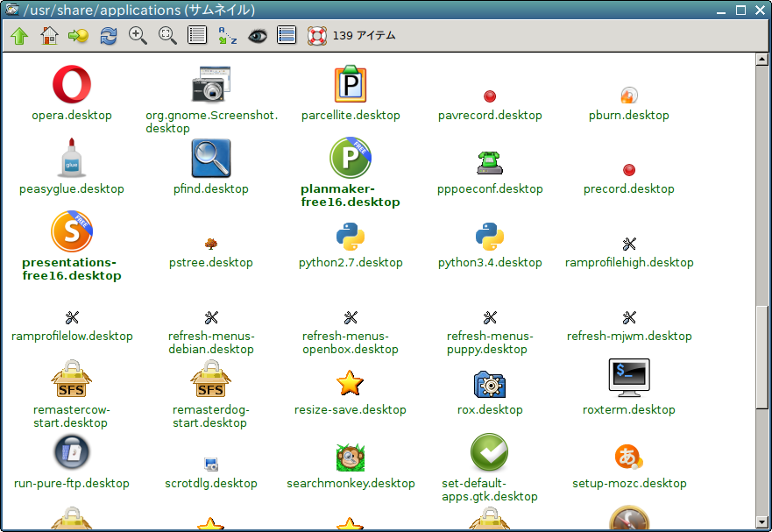The image size is (772, 532).
Task: Open the window menu title icon
Action: [x=11, y=10]
